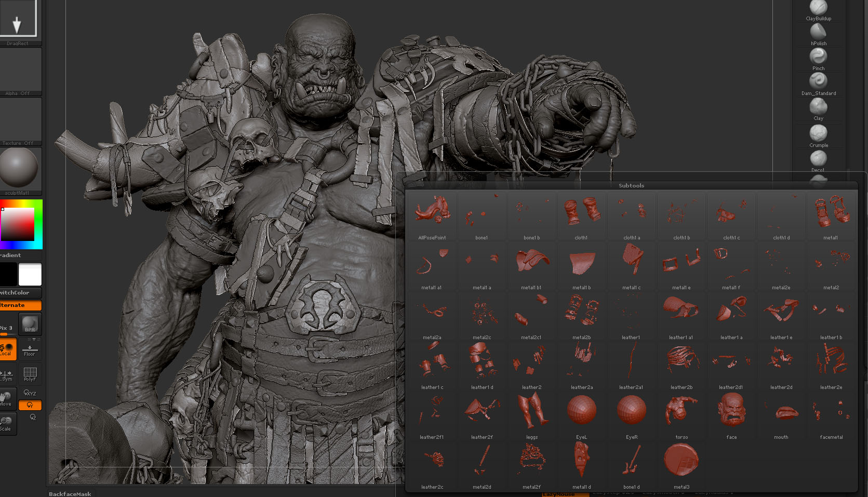
Task: Select the metal2b subtool
Action: coord(581,316)
